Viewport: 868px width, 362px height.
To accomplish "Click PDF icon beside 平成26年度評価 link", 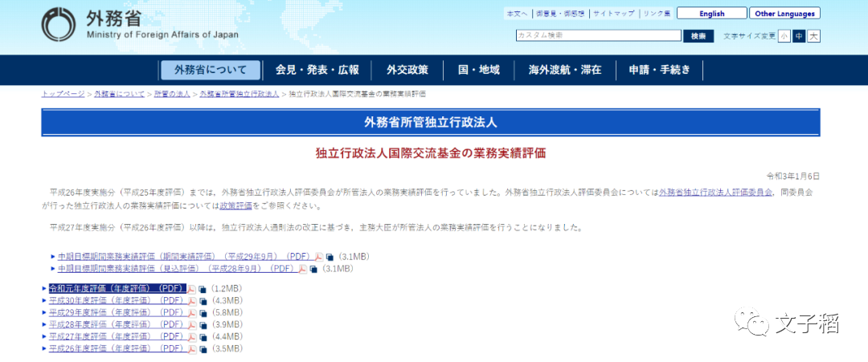I will pos(192,349).
